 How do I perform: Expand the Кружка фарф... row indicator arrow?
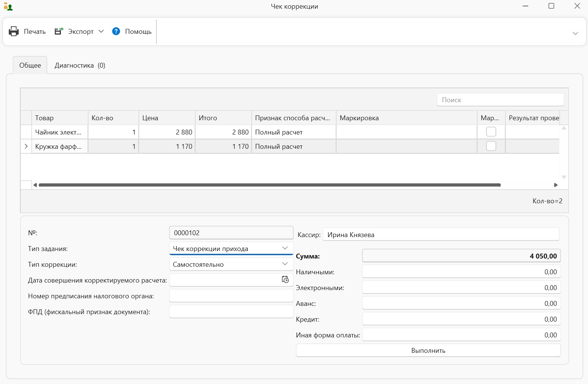(x=26, y=146)
